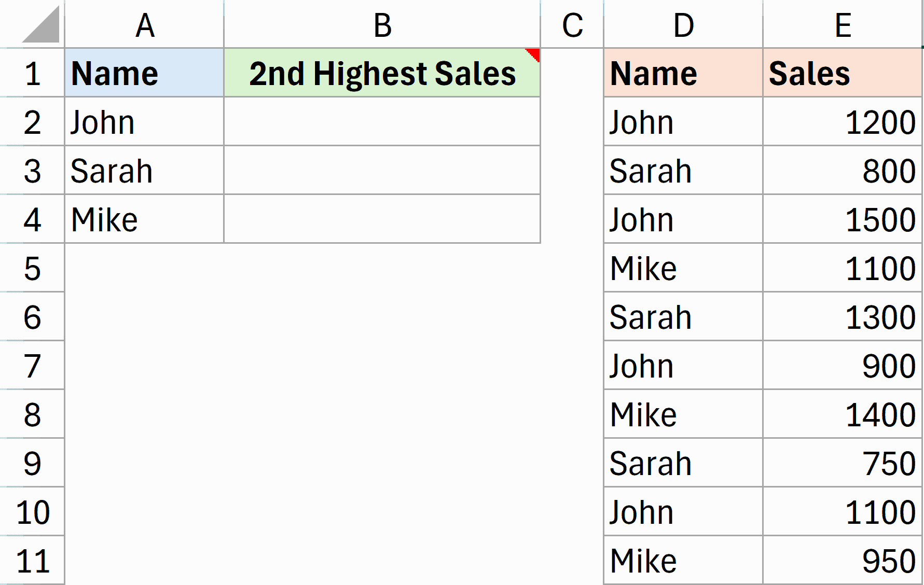Select the cell containing Mike in column A
The image size is (924, 585).
point(144,219)
